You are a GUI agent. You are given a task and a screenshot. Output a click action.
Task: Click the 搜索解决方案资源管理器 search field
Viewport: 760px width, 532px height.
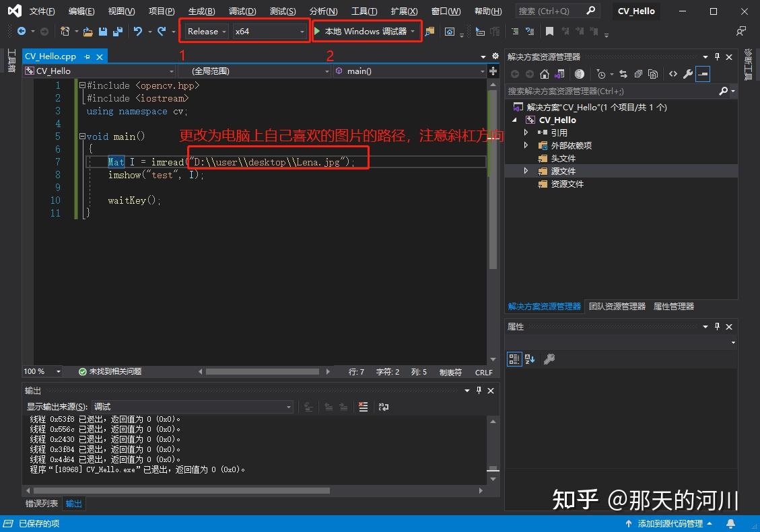pyautogui.click(x=606, y=91)
